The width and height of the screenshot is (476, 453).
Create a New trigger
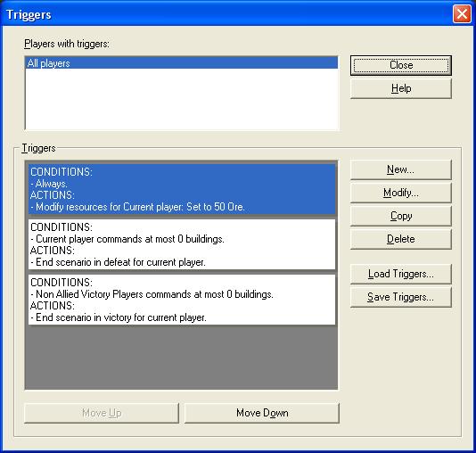[x=401, y=169]
